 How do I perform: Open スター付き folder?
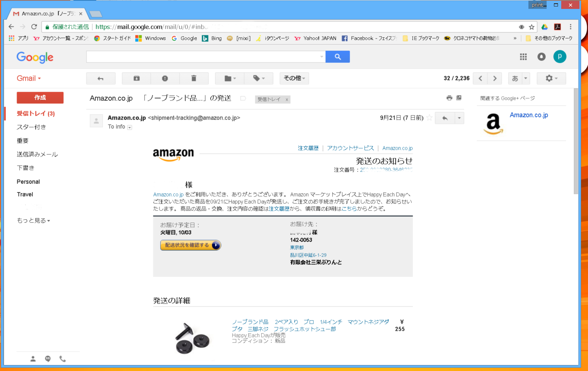click(x=31, y=127)
